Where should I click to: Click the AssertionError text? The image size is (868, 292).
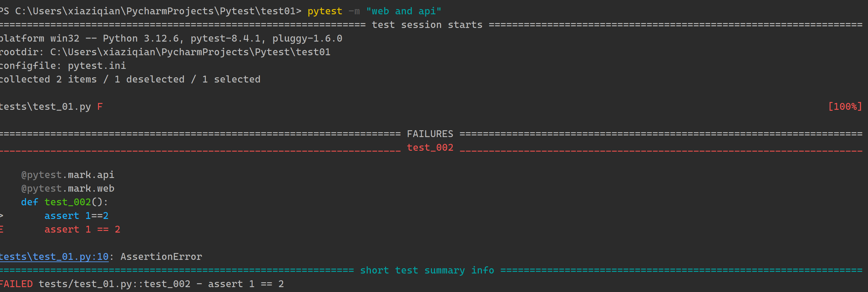click(161, 257)
